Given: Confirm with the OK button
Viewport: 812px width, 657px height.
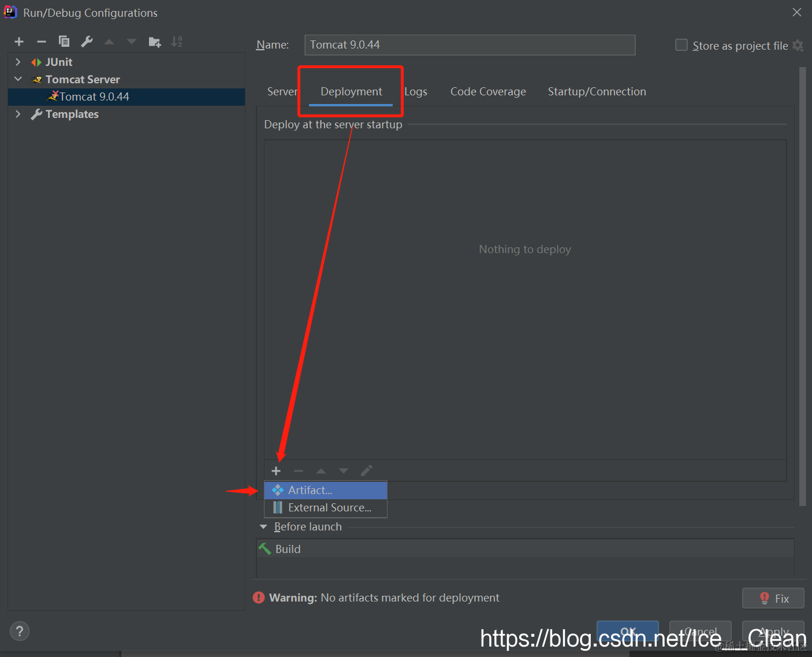Looking at the screenshot, I should click(628, 632).
